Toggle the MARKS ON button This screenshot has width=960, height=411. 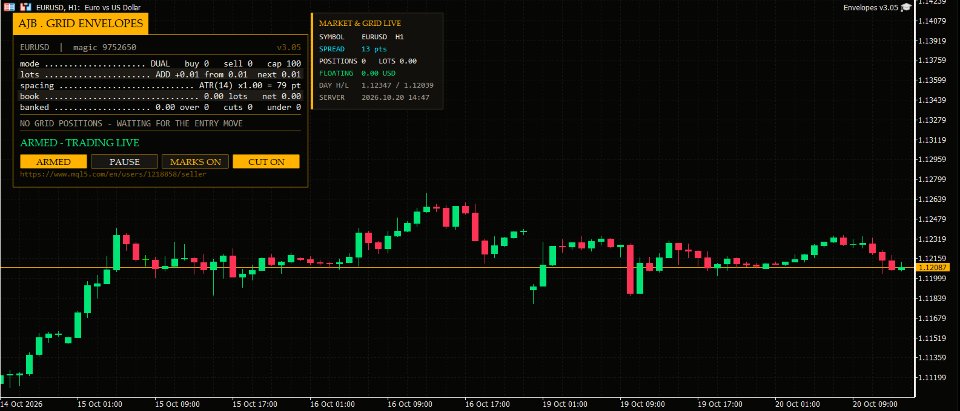(x=195, y=162)
